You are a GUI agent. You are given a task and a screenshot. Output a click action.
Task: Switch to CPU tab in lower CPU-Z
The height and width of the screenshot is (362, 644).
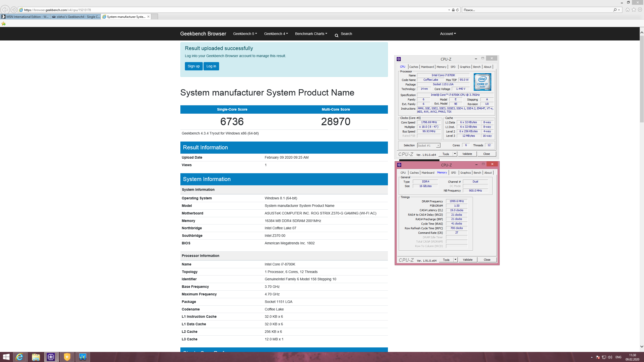(x=403, y=173)
